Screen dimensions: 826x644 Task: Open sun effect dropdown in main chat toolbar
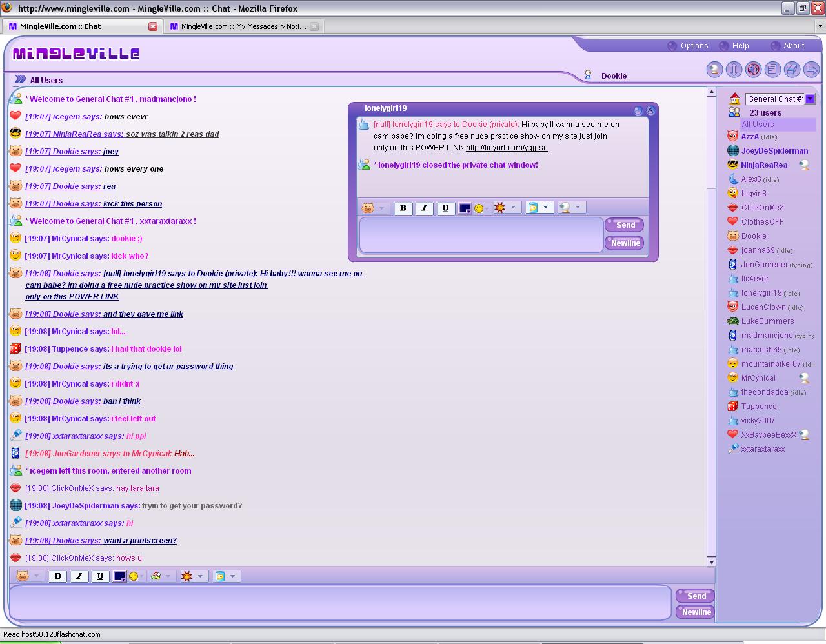(x=193, y=576)
